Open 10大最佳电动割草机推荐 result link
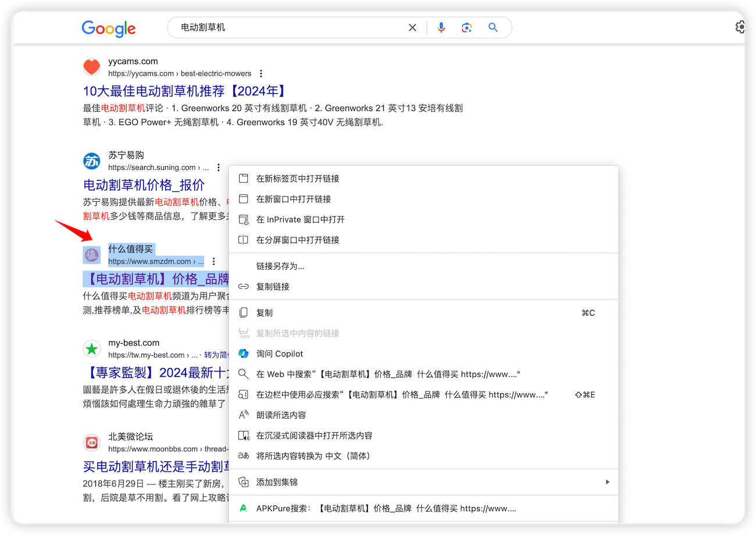756x535 pixels. click(185, 91)
